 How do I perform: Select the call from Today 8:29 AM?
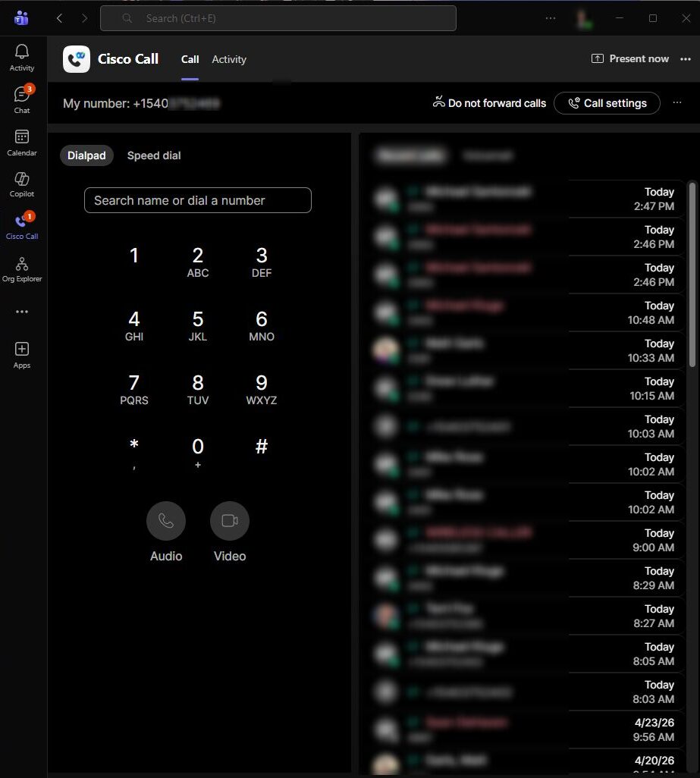[526, 578]
